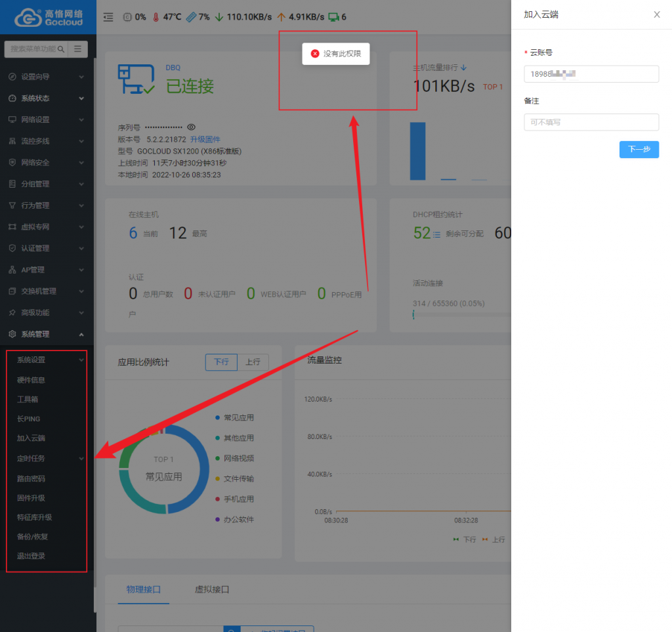672x632 pixels.
Task: Click the active connections progress bar
Action: tap(461, 314)
